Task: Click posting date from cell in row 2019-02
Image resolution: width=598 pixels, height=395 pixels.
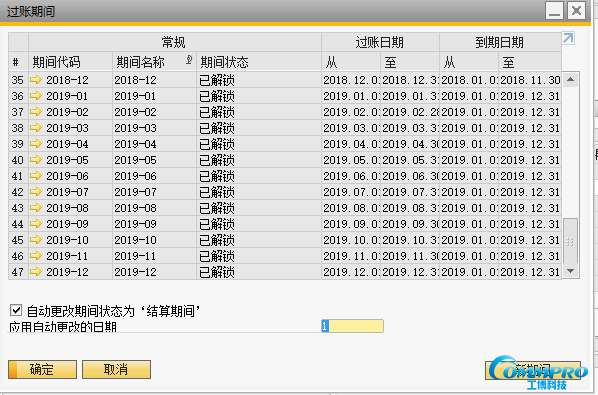Action: [x=351, y=112]
